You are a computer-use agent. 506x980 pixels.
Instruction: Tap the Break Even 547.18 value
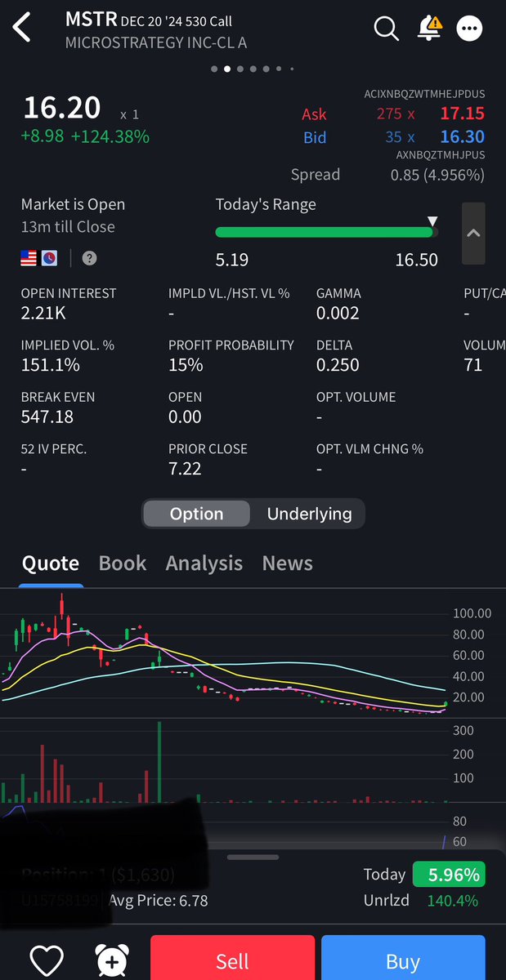coord(47,416)
